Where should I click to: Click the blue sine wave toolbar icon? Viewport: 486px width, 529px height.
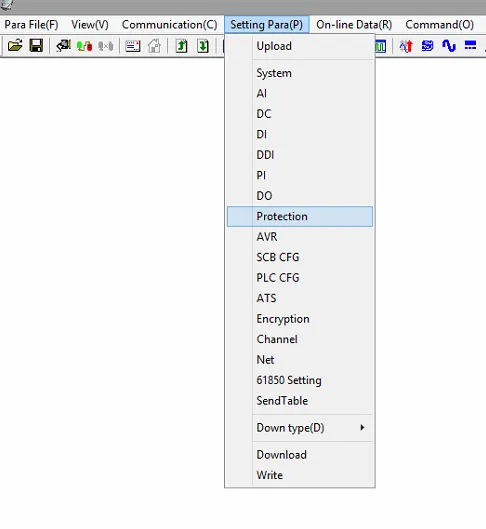coord(449,46)
